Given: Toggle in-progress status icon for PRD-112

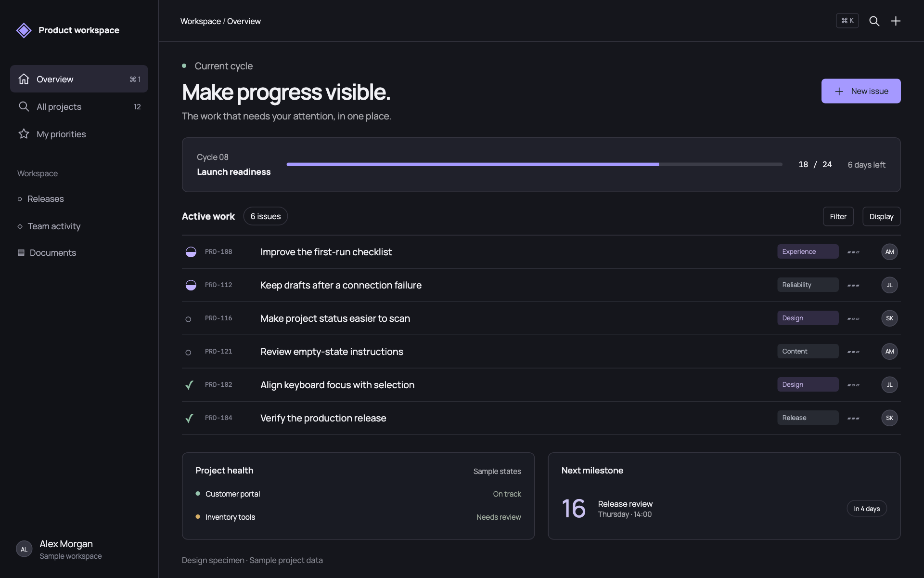Looking at the screenshot, I should 191,285.
